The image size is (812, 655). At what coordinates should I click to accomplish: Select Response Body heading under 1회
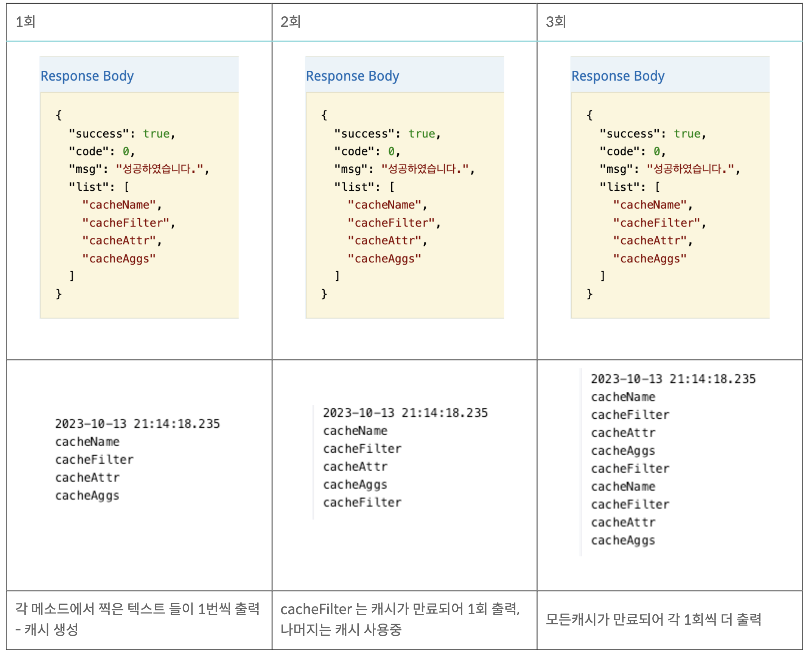click(x=87, y=76)
